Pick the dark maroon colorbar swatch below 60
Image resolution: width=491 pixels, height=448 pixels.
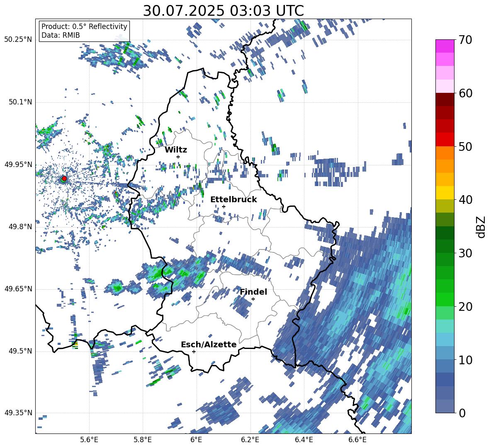click(445, 99)
